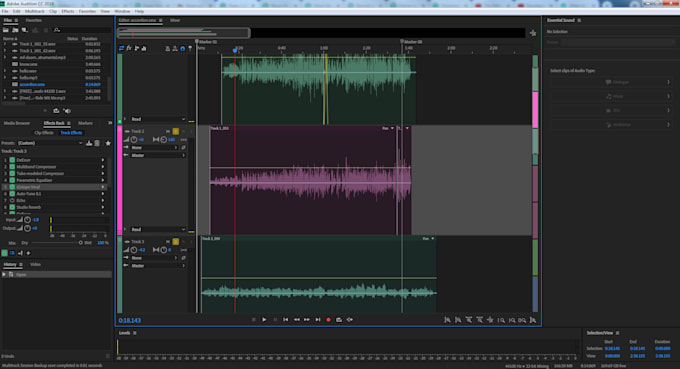Image resolution: width=680 pixels, height=369 pixels.
Task: Open effect menu arrow for Echo slot
Action: pos(103,200)
